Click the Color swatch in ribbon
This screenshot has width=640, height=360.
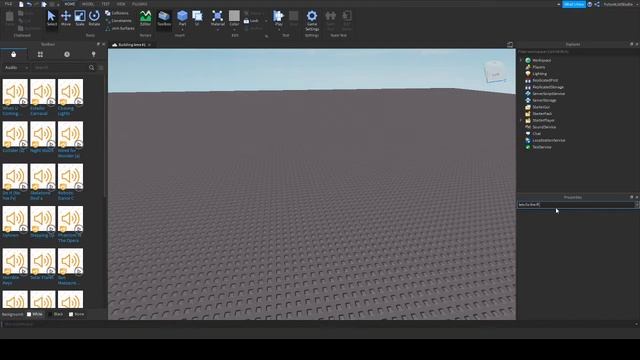click(x=234, y=16)
